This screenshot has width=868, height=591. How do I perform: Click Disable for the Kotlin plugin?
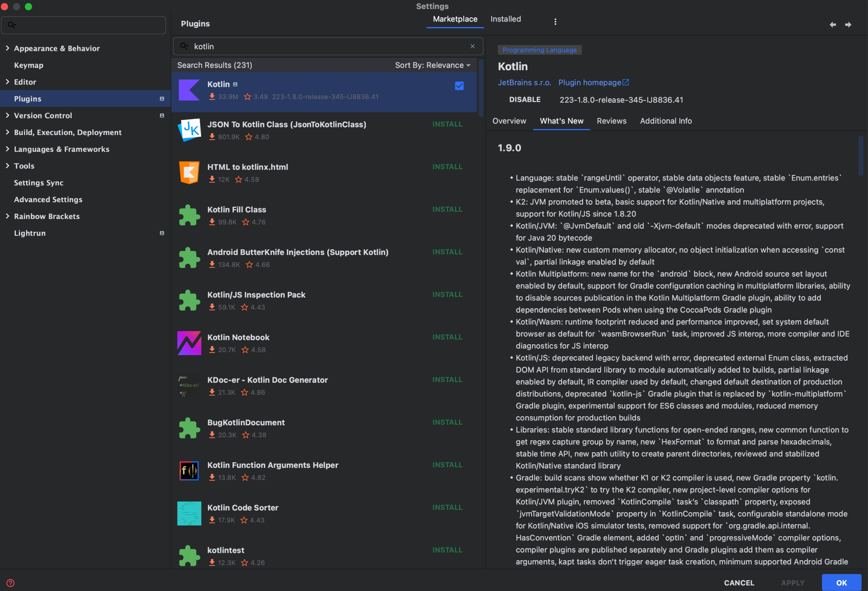[x=524, y=100]
